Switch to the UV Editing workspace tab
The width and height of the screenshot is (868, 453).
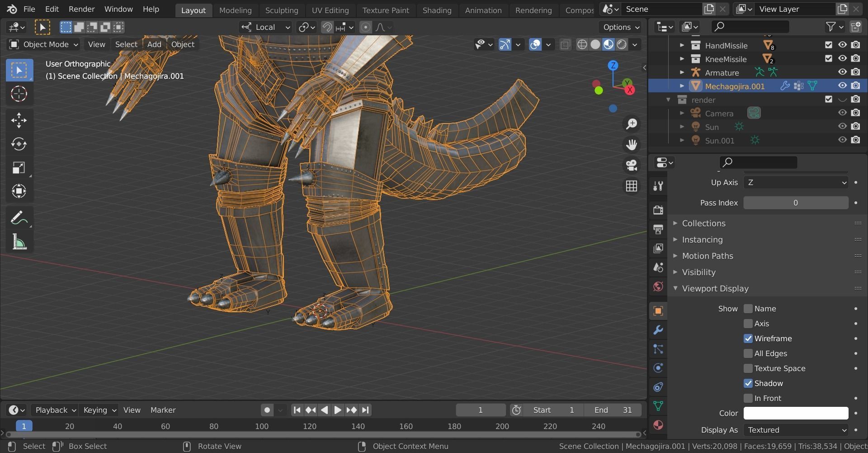click(x=330, y=10)
